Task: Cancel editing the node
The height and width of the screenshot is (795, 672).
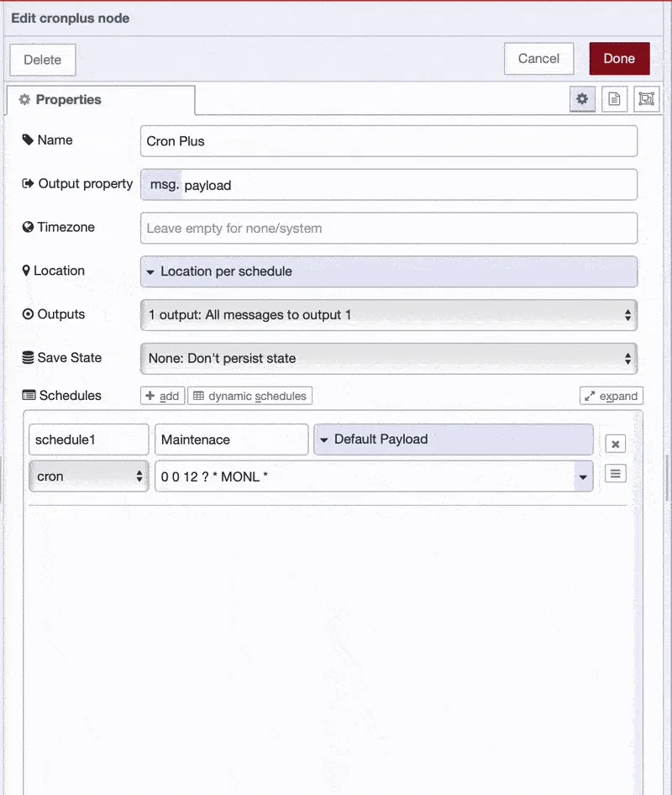Action: click(x=538, y=59)
